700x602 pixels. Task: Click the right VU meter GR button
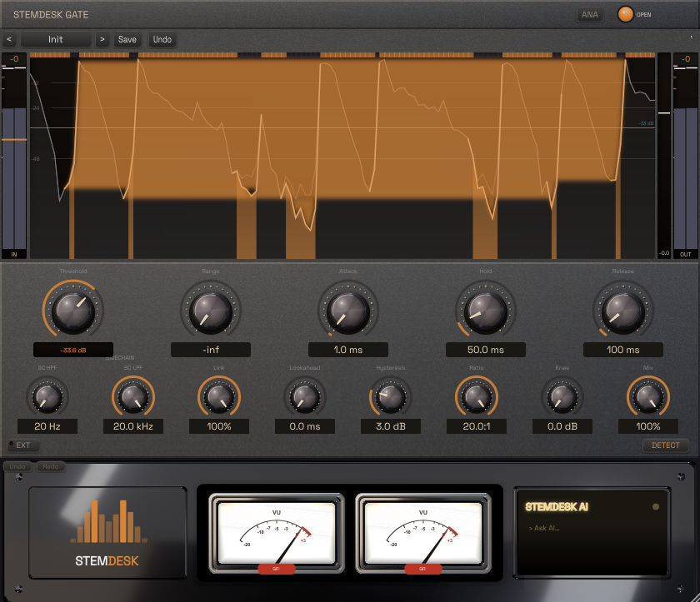coord(422,569)
